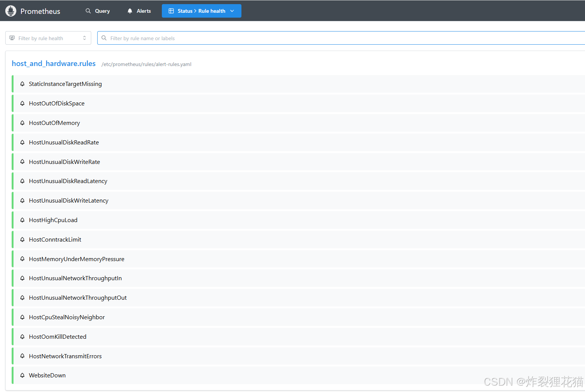
Task: Expand the HostHighCpuLoad rule row
Action: pos(299,220)
